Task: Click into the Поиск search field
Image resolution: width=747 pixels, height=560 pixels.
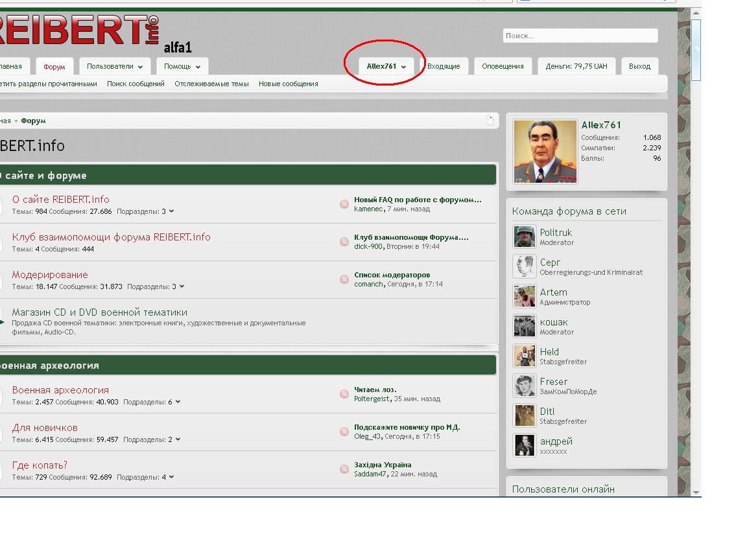Action: coord(580,36)
